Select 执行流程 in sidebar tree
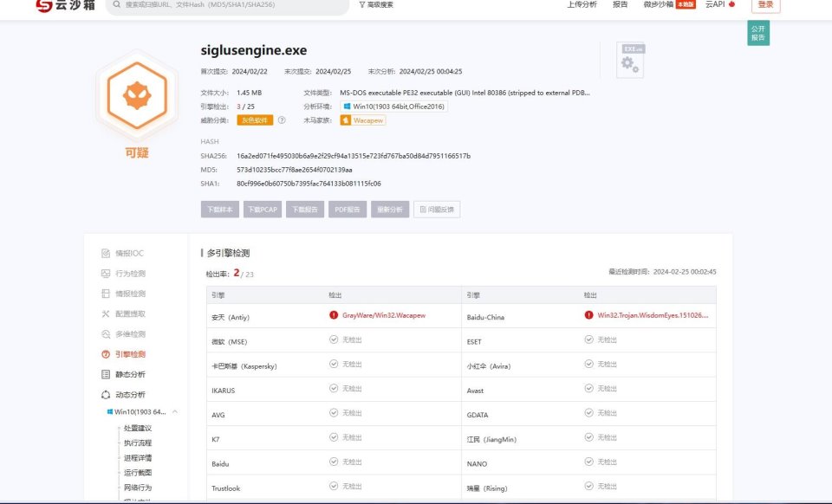Viewport: 832px width, 504px height. click(138, 443)
